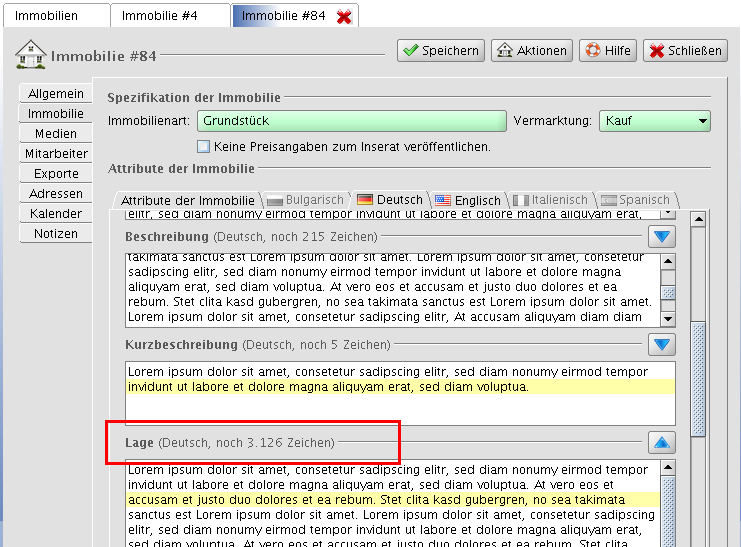Open the Medien side tab

tap(55, 134)
